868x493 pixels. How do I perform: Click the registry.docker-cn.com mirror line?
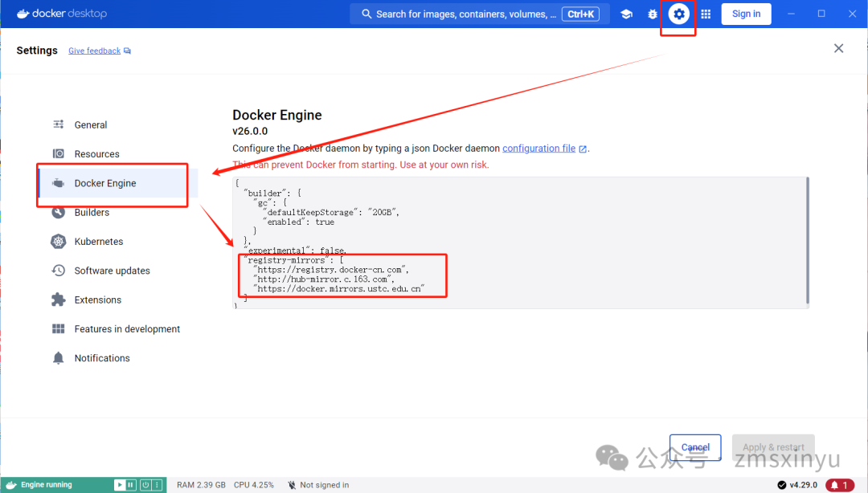coord(332,270)
